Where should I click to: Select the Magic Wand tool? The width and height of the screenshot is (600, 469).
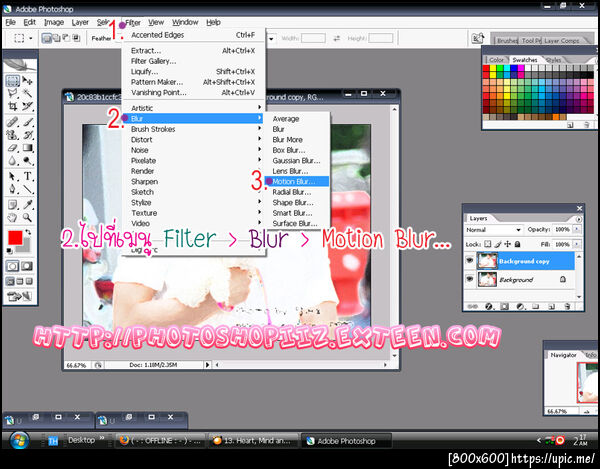point(27,93)
